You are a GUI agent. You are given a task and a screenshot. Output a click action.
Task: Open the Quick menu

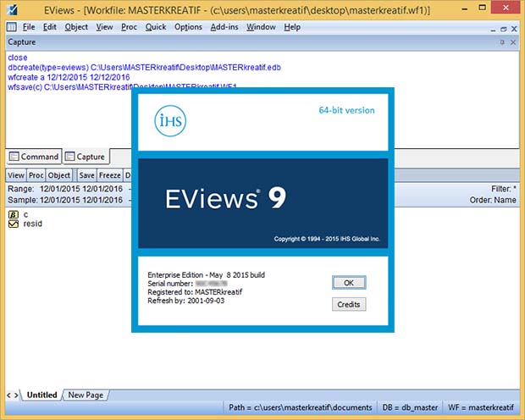(x=156, y=27)
